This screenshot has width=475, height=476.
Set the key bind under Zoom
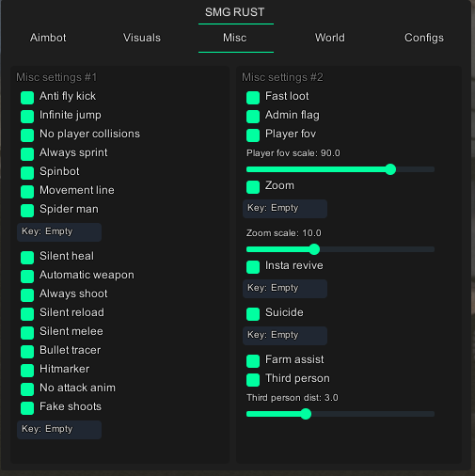click(x=285, y=209)
